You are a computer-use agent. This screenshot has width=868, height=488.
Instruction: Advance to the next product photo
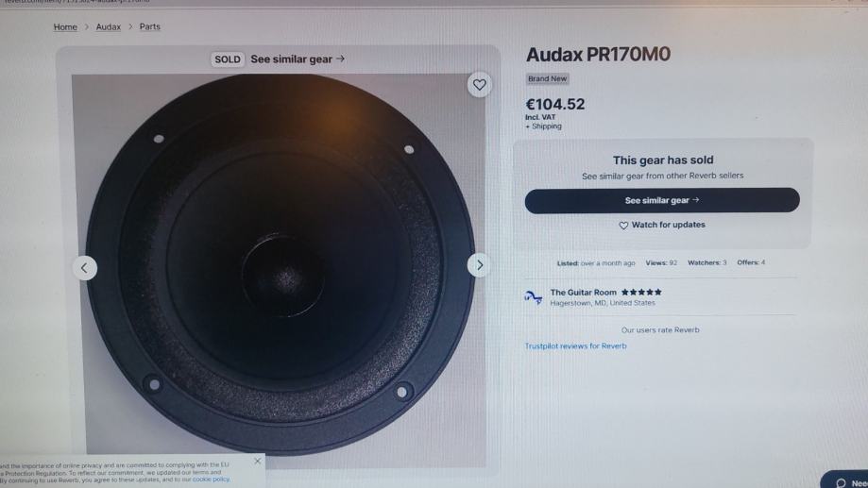[x=480, y=265]
